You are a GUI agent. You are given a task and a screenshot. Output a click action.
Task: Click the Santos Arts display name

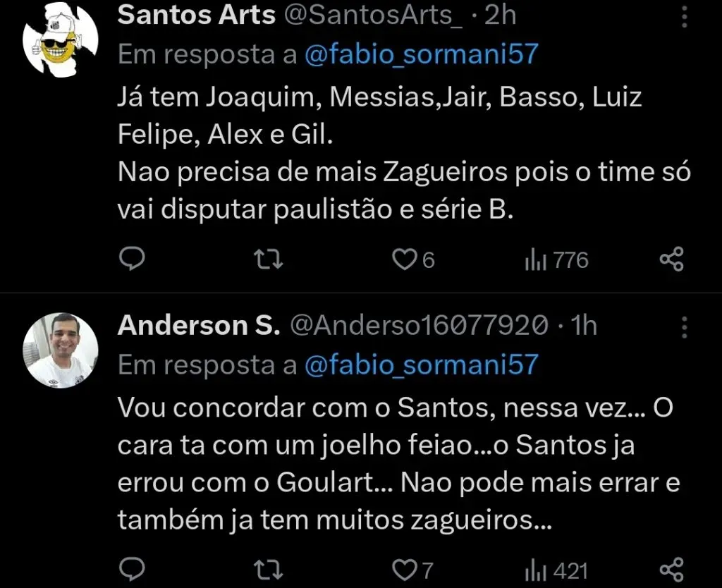[x=197, y=16]
